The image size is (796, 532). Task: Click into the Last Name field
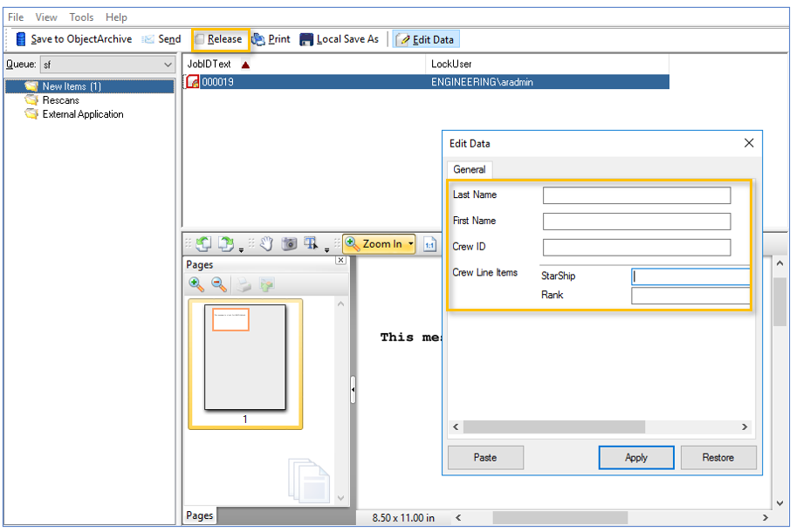click(636, 195)
